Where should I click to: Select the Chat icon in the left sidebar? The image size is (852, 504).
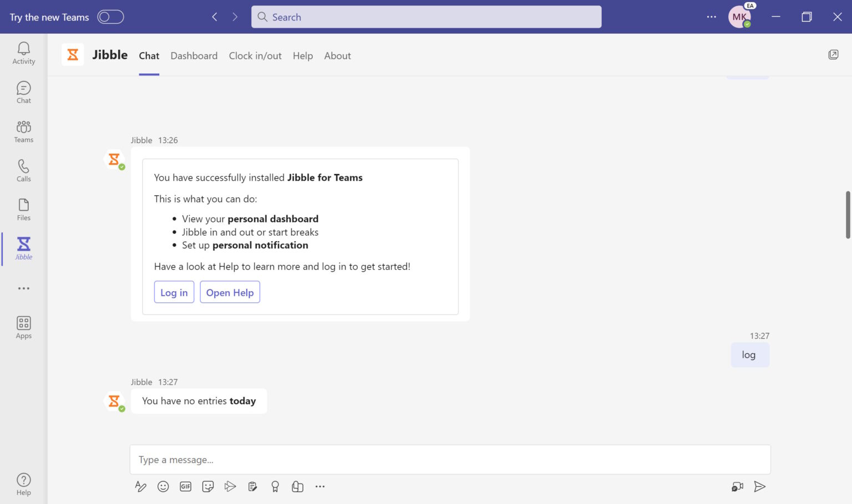(23, 91)
